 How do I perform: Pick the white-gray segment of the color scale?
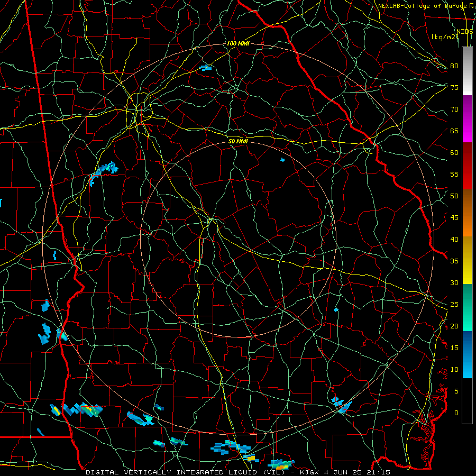pos(467,71)
